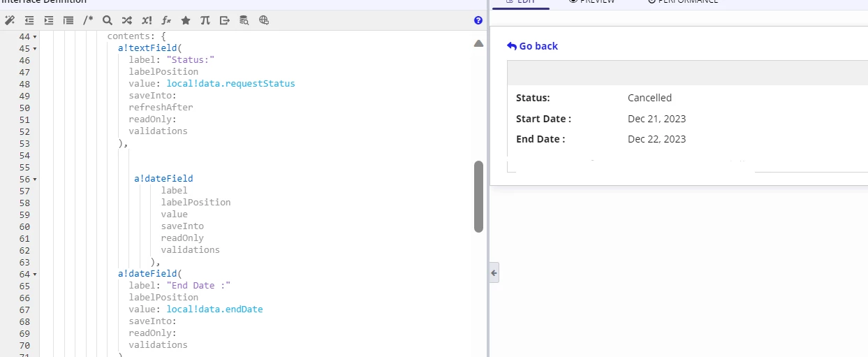Click the outdent code toolbar icon
This screenshot has height=357, width=868.
pos(29,20)
